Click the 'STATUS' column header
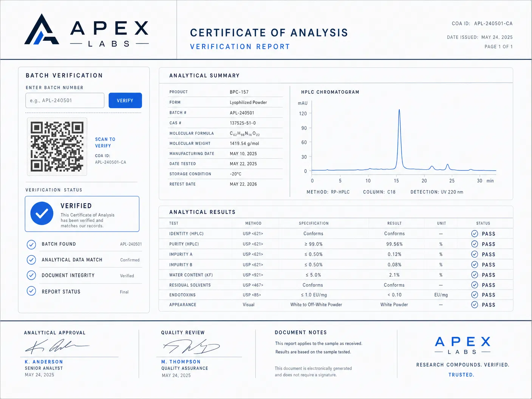The width and height of the screenshot is (532, 399). [483, 223]
